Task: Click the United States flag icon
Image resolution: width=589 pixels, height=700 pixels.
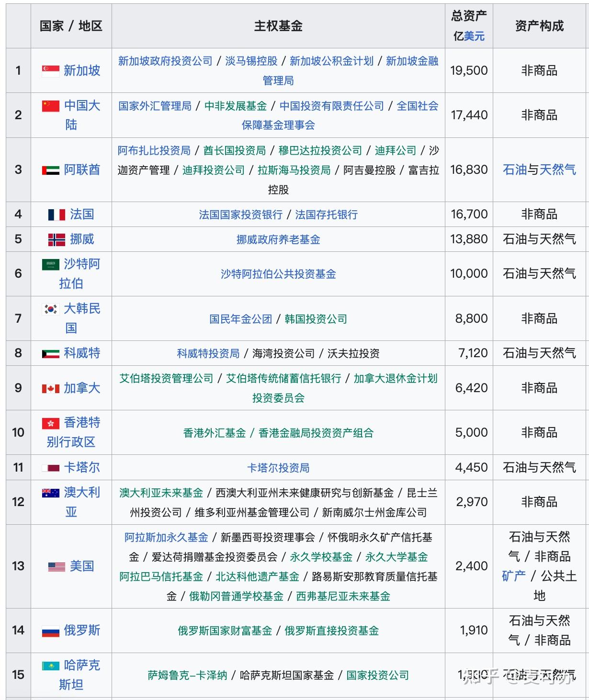Action: pos(56,566)
